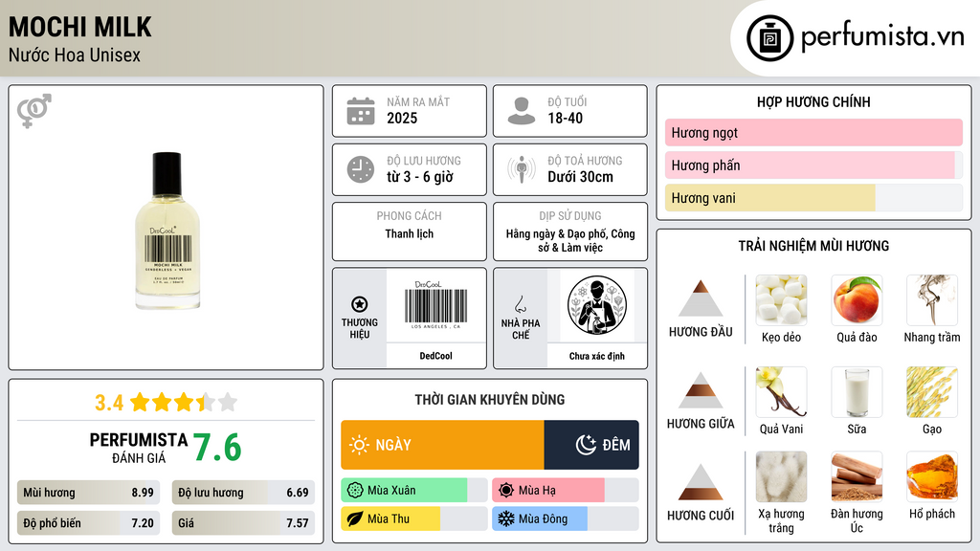Click the Mochi Milk perfume bottle image

tap(167, 231)
